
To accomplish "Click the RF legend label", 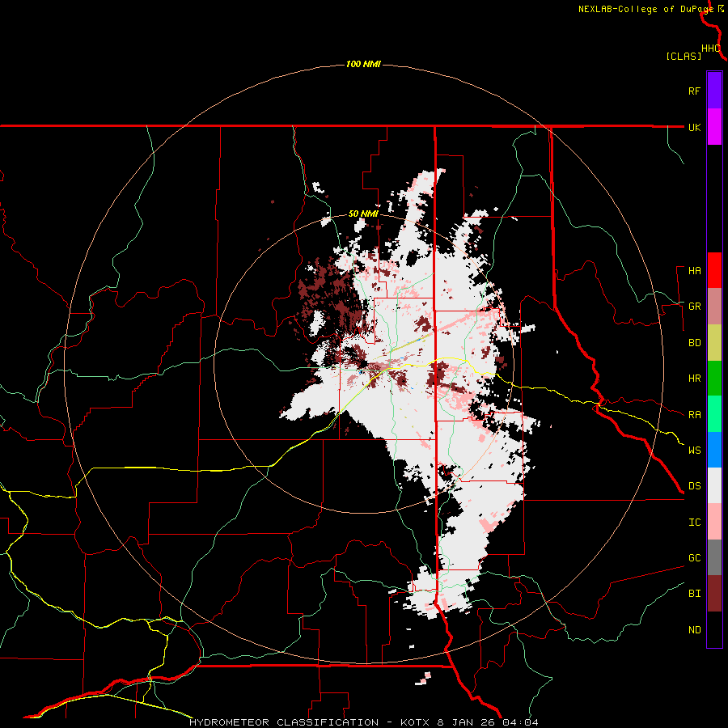I will pyautogui.click(x=694, y=91).
